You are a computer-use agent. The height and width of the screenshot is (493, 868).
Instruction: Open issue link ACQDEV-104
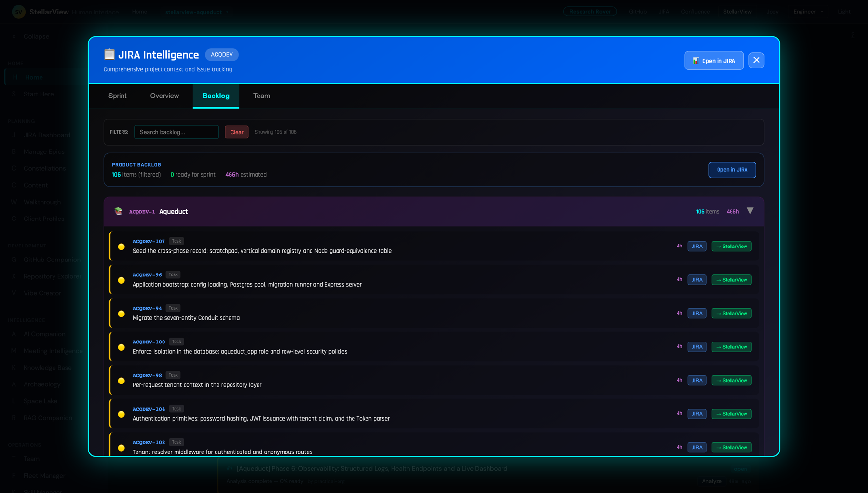149,409
